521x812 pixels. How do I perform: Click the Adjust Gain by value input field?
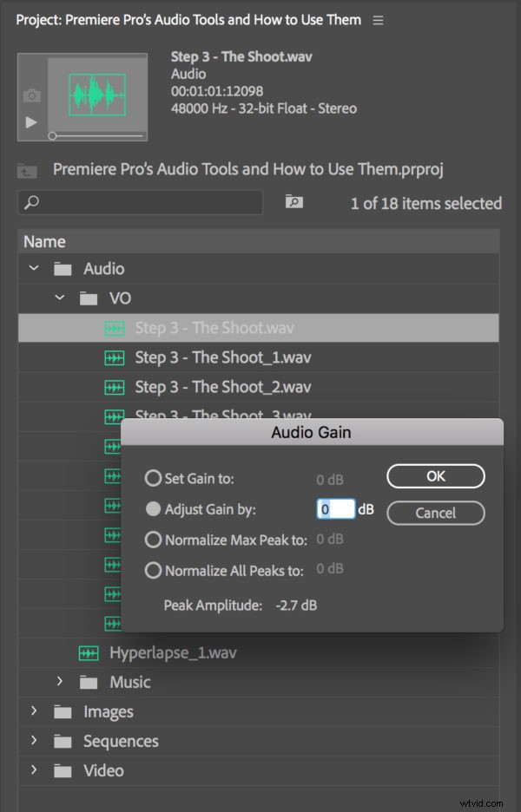point(336,508)
